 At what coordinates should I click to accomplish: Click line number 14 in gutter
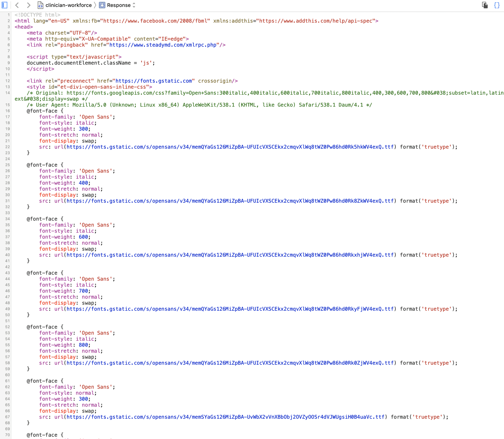tap(8, 93)
